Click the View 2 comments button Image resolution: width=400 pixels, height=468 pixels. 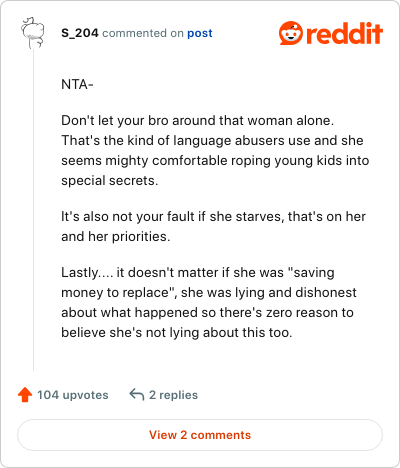tap(200, 435)
